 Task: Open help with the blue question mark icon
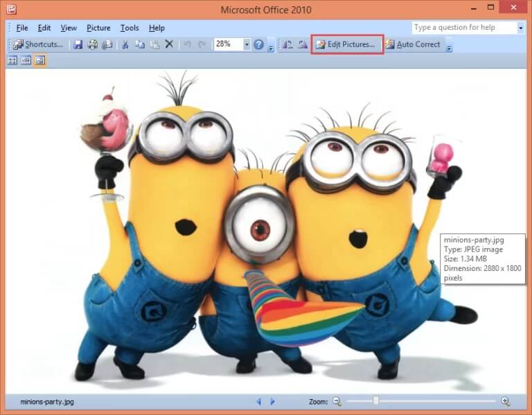tap(258, 44)
